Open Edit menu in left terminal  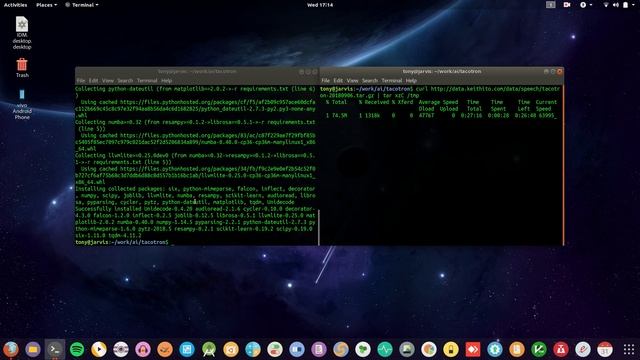coord(93,81)
